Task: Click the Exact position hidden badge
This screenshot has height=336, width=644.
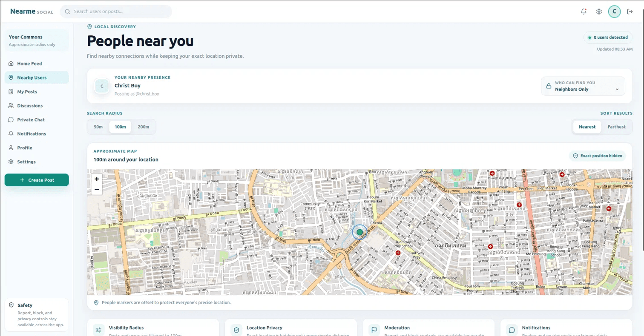Action: point(598,156)
